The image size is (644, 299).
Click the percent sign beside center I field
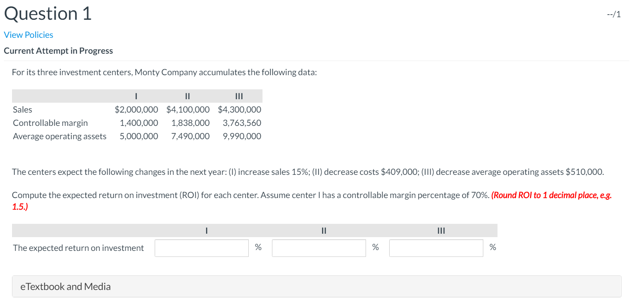[x=259, y=247]
